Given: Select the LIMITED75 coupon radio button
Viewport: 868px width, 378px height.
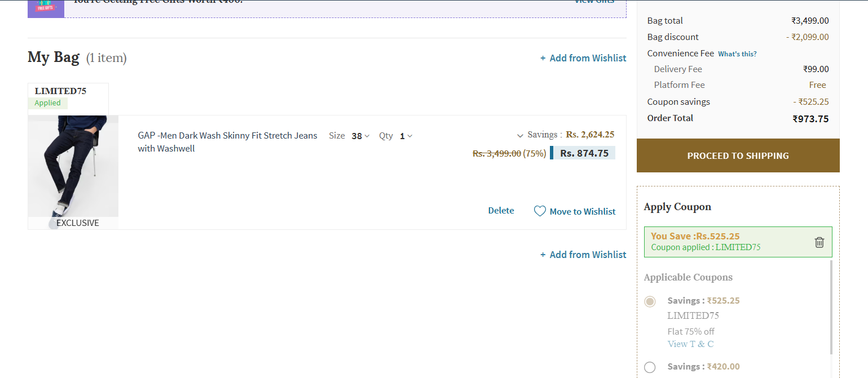Looking at the screenshot, I should point(650,301).
